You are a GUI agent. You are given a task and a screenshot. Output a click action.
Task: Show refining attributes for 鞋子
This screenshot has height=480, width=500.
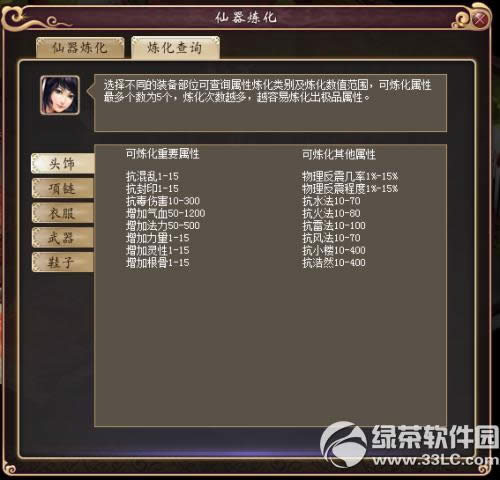63,262
